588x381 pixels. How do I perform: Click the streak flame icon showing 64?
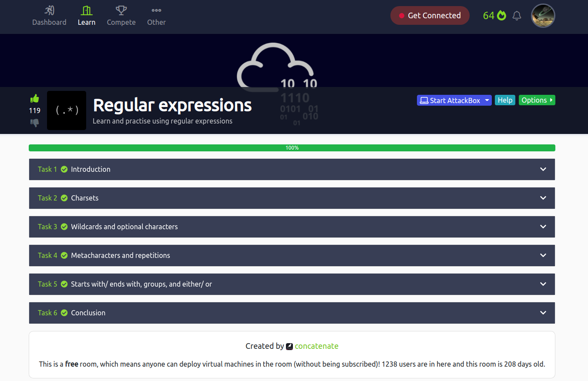502,15
